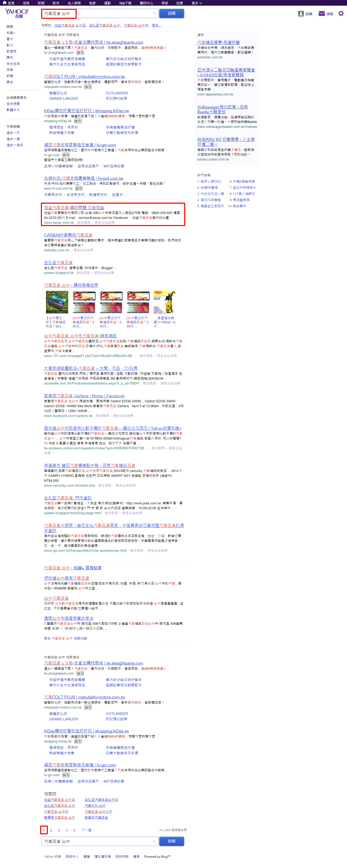The height and width of the screenshot is (868, 347).
Task: Open the settings gear icon
Action: [341, 13]
